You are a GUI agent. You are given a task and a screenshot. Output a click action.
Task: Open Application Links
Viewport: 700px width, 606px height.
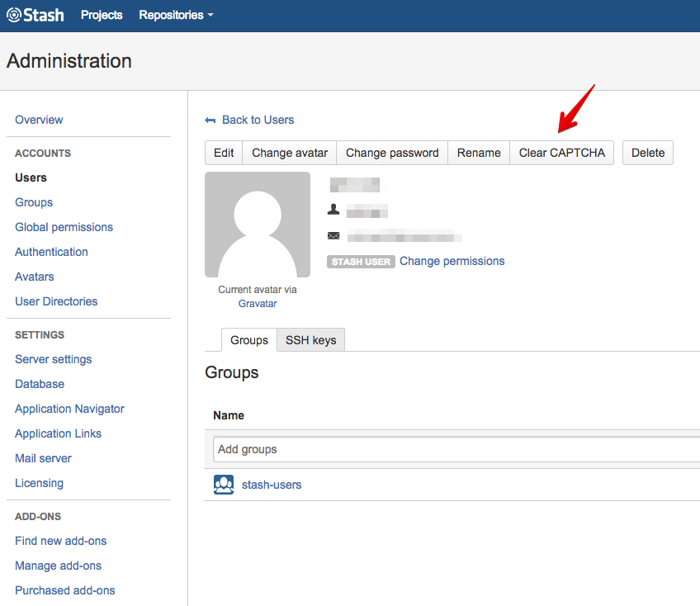coord(58,433)
